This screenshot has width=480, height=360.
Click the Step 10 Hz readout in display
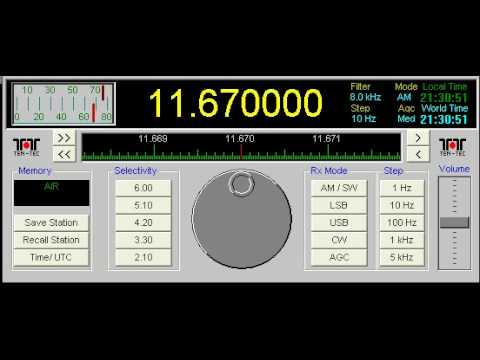tap(363, 119)
